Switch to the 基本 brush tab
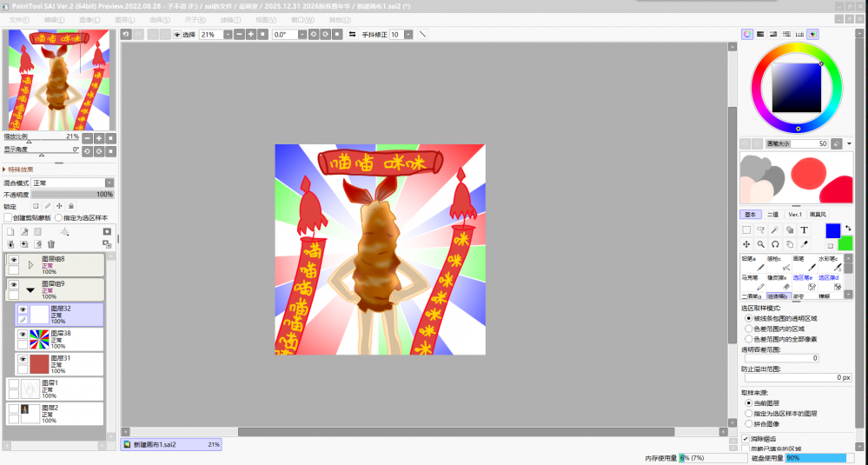This screenshot has height=465, width=868. coord(750,214)
